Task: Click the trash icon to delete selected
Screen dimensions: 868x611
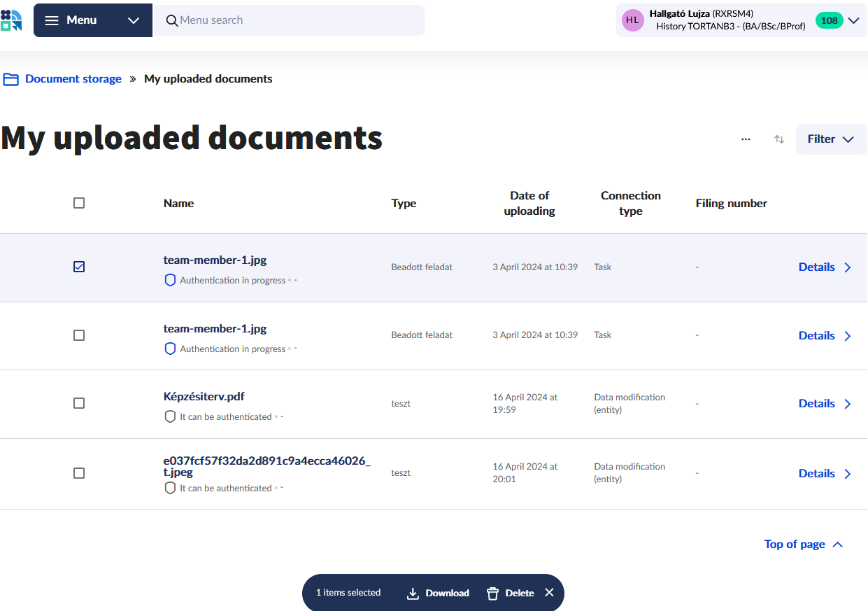Action: tap(493, 594)
